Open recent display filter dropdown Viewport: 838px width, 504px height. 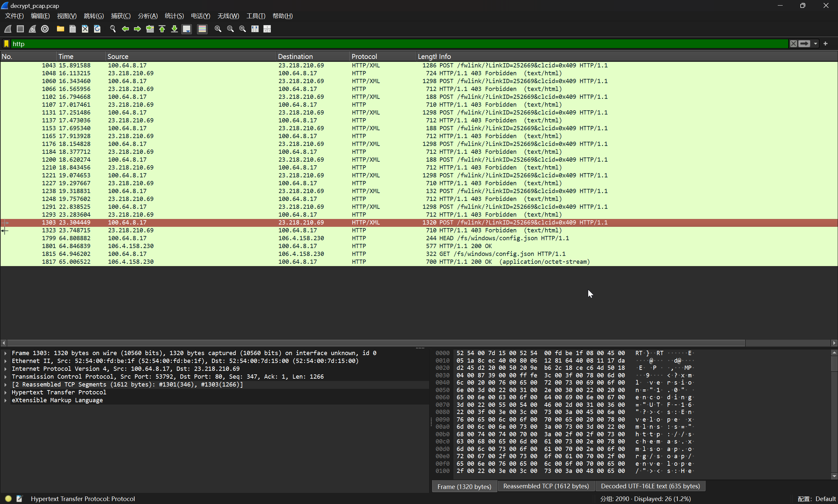(x=815, y=44)
